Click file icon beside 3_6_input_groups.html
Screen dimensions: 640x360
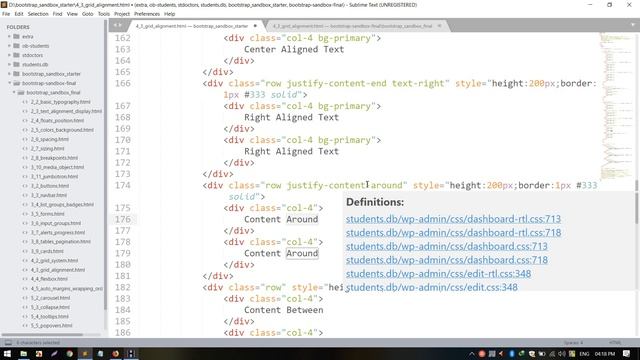[x=25, y=223]
